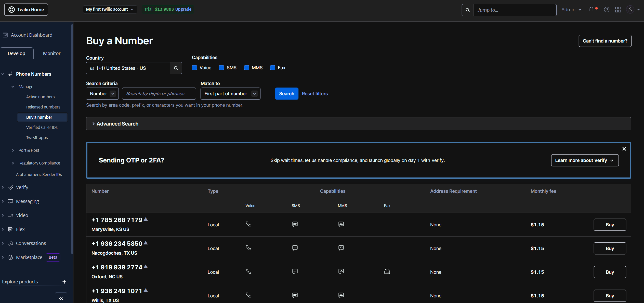Toggle the Voice capability checkbox
644x303 pixels.
click(194, 68)
